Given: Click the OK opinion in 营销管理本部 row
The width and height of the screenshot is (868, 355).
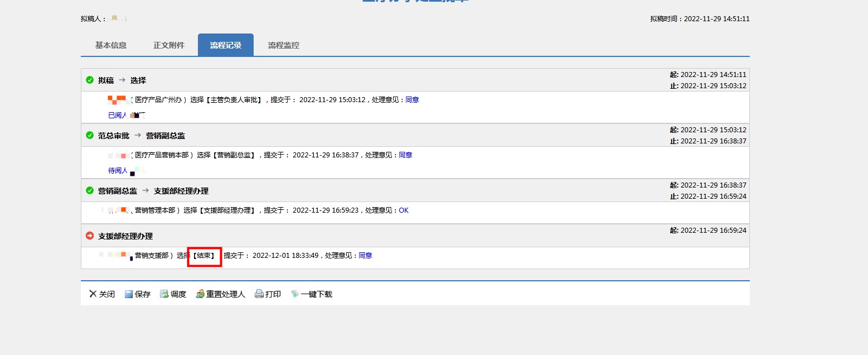Looking at the screenshot, I should [404, 210].
